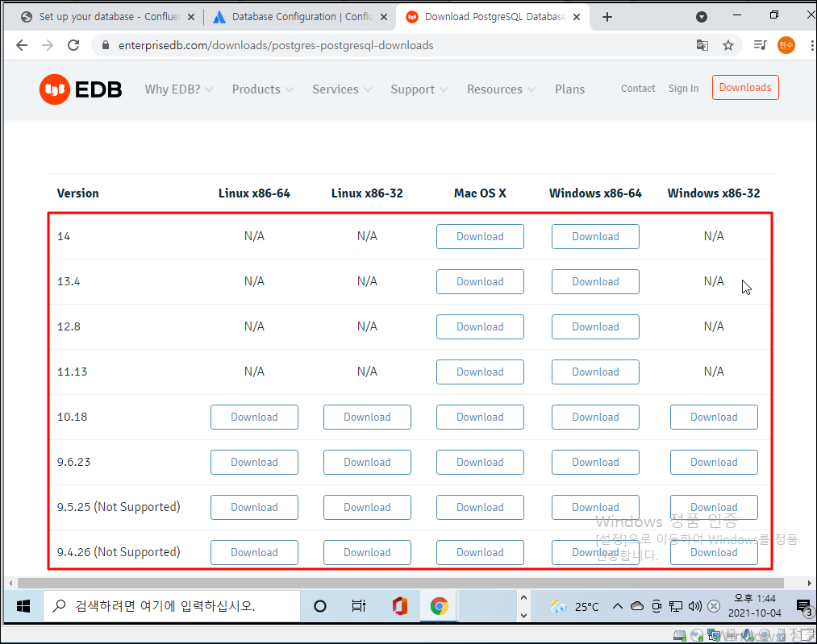Screen dimensions: 817x644
Task: Open Task View in the taskbar
Action: pyautogui.click(x=358, y=606)
